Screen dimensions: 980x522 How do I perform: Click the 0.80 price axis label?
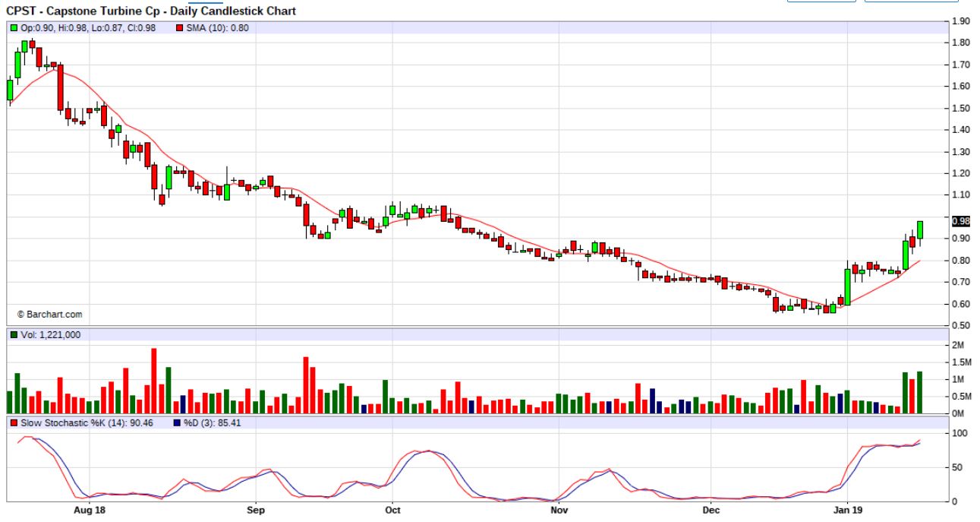(960, 261)
